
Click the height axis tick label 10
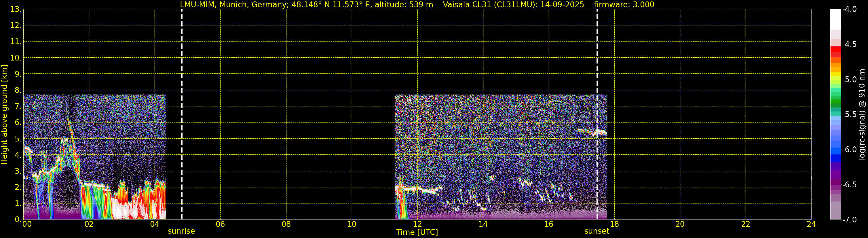16,58
